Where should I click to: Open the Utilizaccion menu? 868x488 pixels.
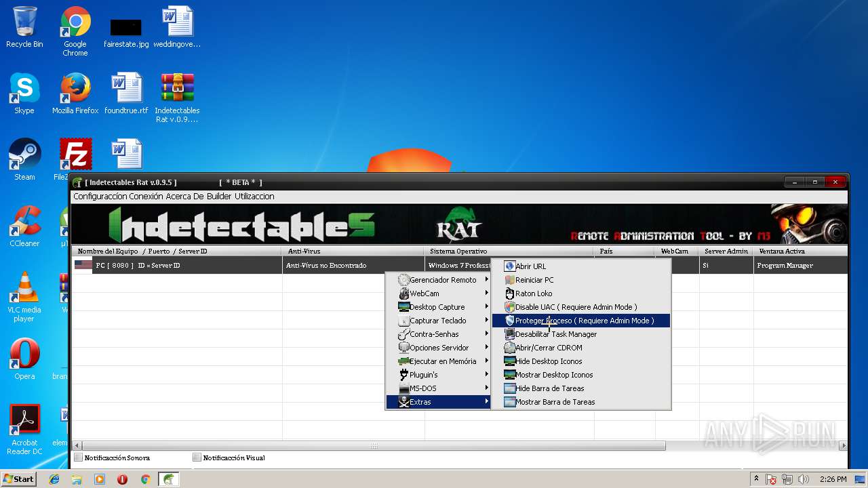[x=254, y=197]
